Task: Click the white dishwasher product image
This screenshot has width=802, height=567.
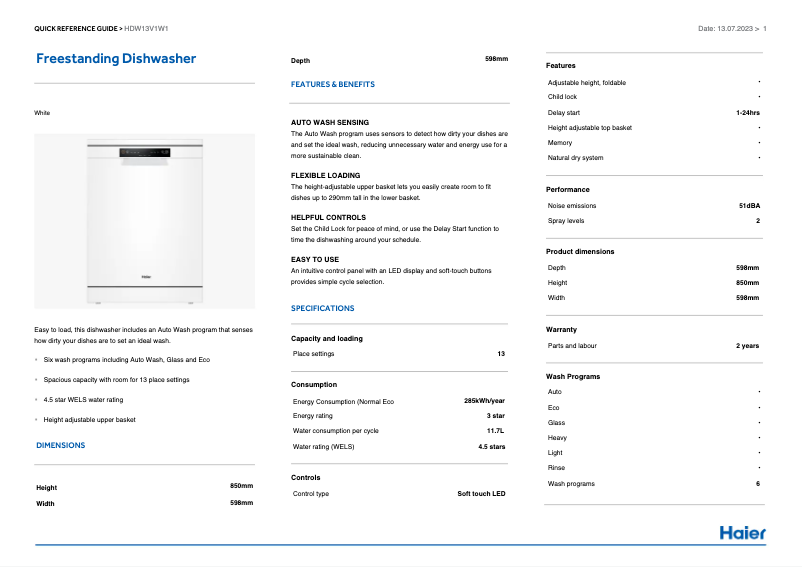Action: [144, 220]
